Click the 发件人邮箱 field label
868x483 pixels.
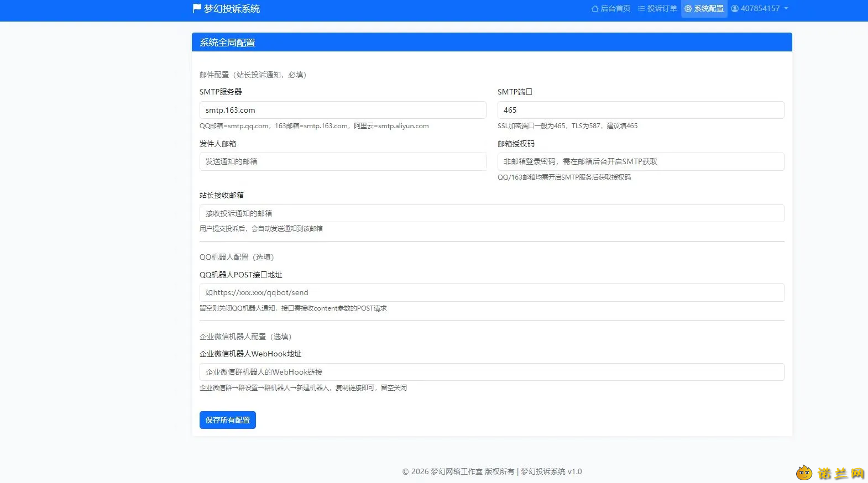(x=218, y=144)
